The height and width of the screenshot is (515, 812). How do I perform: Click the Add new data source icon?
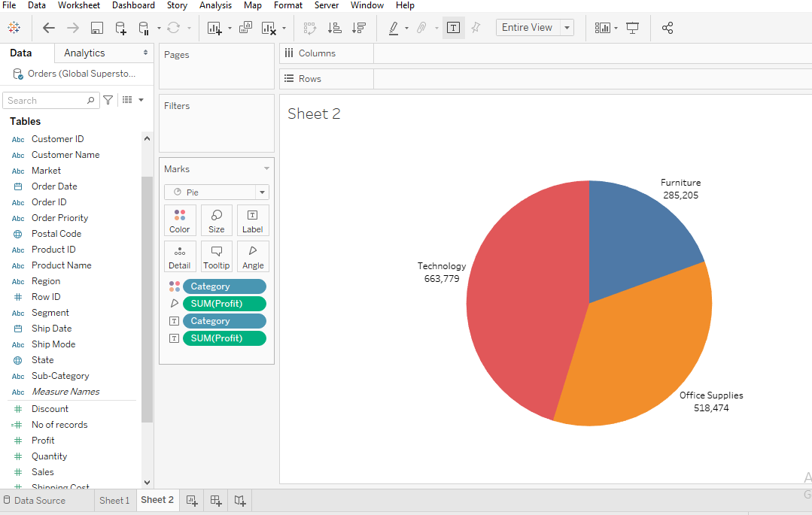pyautogui.click(x=120, y=28)
